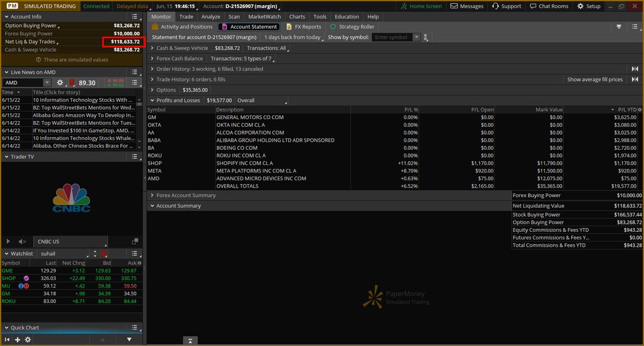Open Transactions: All dropdown
The width and height of the screenshot is (644, 346).
268,48
